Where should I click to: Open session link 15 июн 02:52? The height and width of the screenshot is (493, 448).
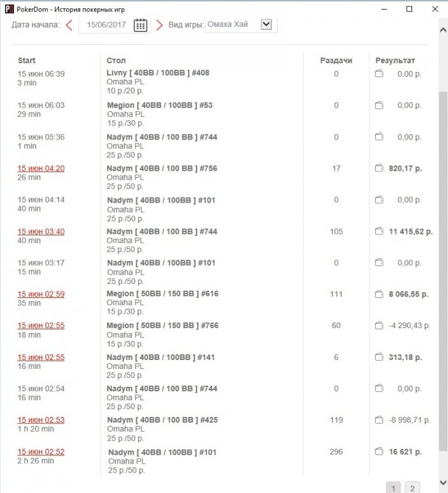click(41, 452)
